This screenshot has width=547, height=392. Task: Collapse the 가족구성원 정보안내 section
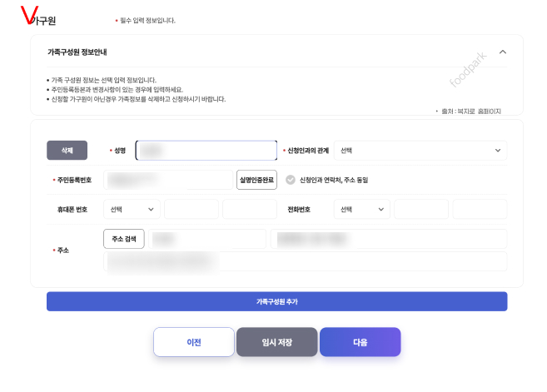click(x=502, y=52)
